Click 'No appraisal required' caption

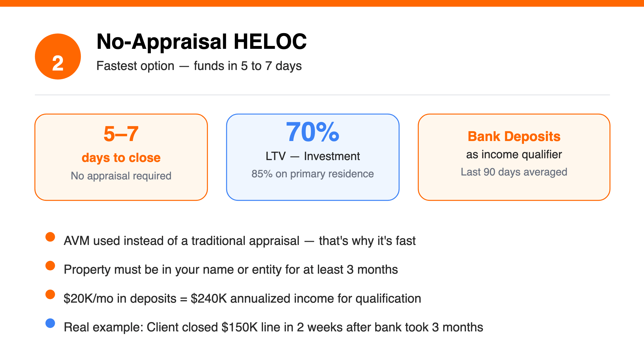(121, 176)
